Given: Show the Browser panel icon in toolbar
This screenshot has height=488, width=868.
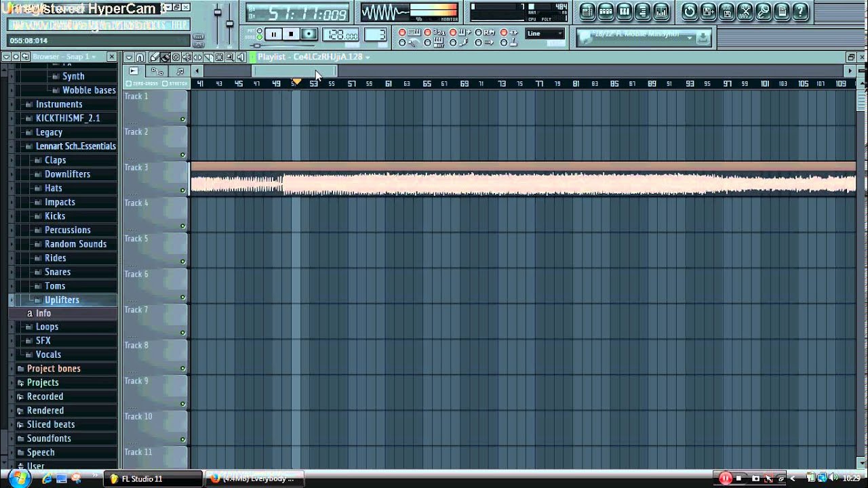Looking at the screenshot, I should [642, 12].
